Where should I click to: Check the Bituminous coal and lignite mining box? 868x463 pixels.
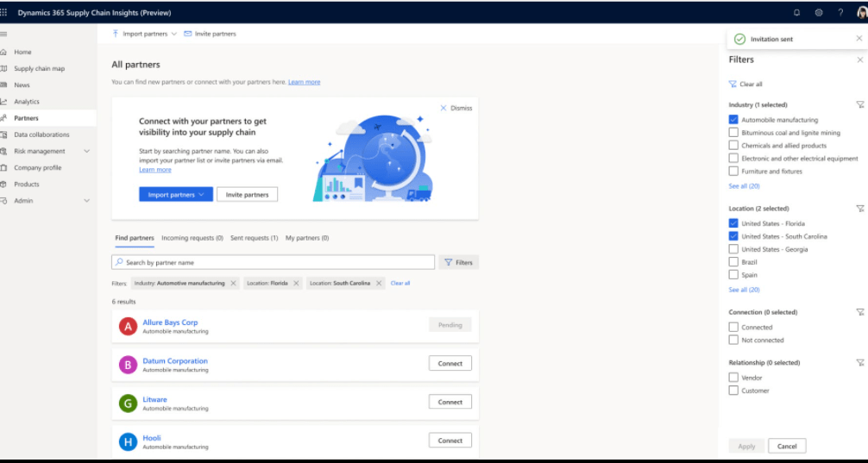pyautogui.click(x=733, y=133)
